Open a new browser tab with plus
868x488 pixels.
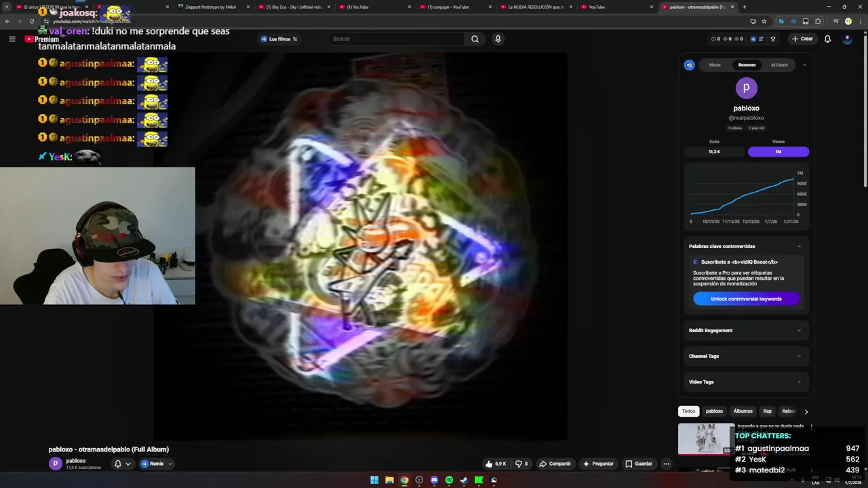pos(744,7)
